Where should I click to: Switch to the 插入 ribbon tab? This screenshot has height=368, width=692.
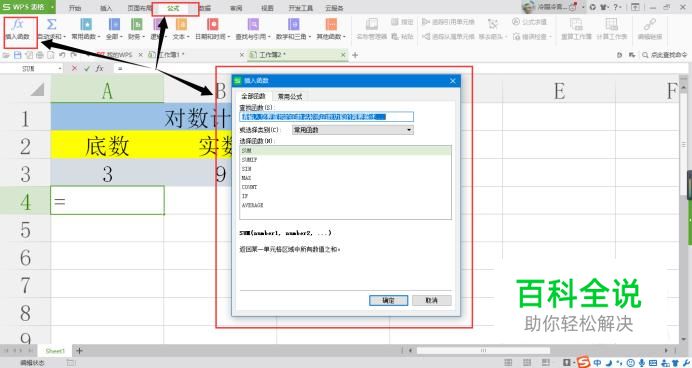tap(106, 8)
